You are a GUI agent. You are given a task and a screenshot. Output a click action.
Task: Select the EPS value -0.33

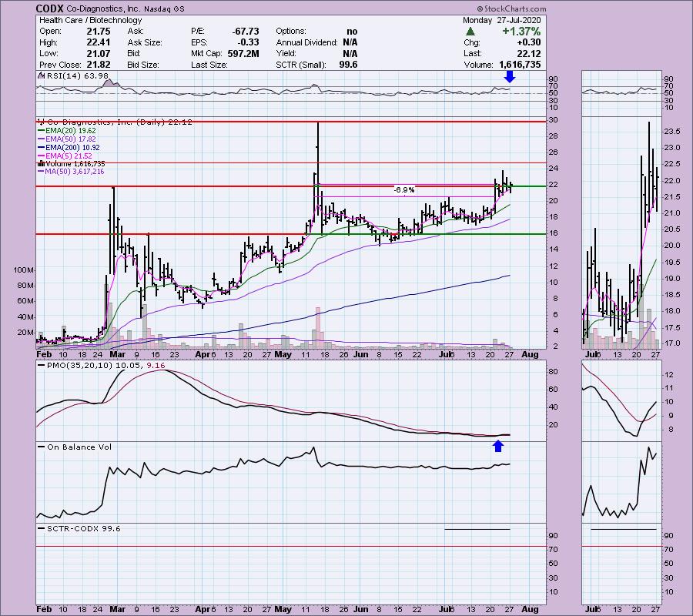[249, 42]
